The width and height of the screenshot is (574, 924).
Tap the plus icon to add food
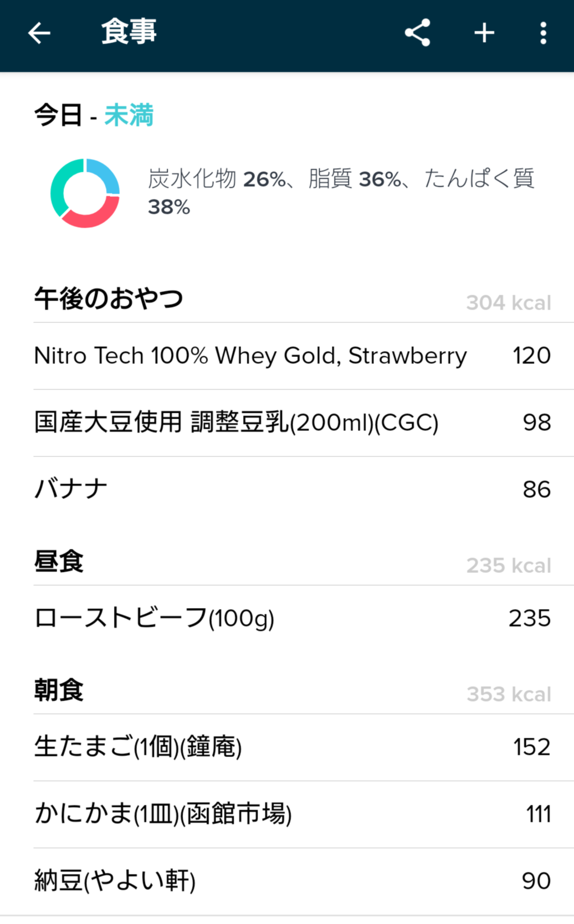pos(484,33)
